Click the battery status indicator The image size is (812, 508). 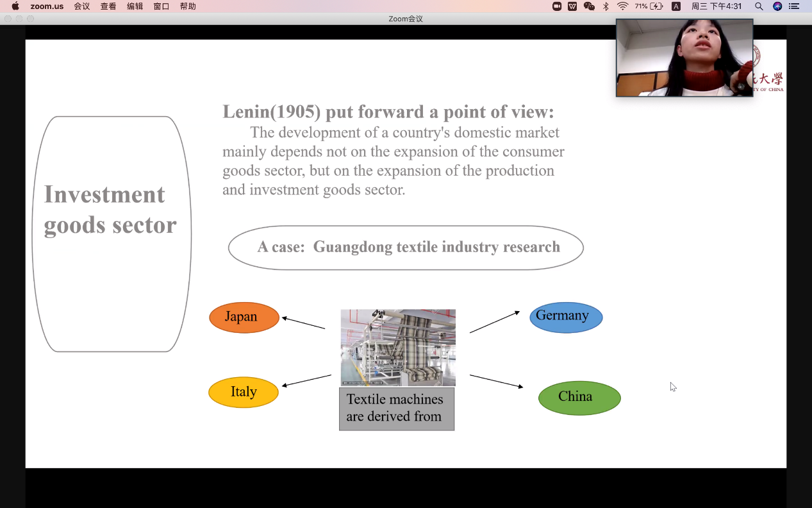[649, 6]
